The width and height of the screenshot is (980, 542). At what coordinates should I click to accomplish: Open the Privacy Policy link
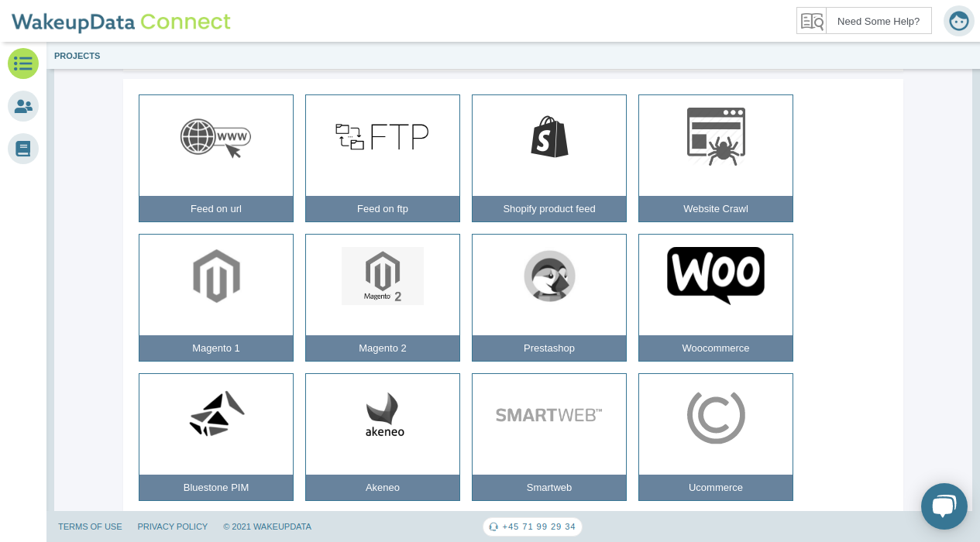point(173,527)
